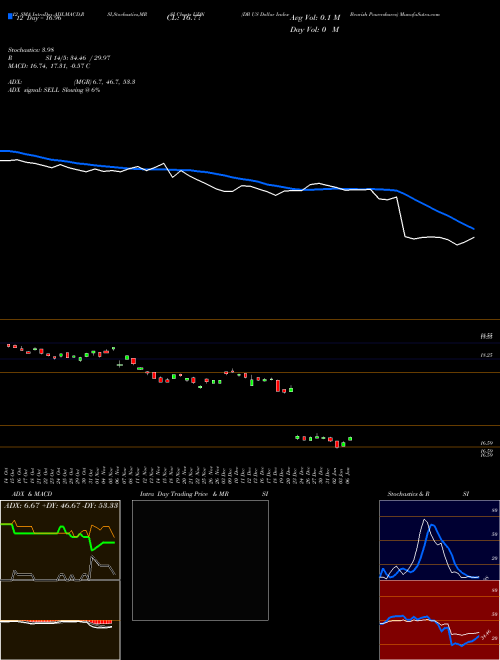Click the red RSI mini chart
The height and width of the screenshot is (660, 500).
click(439, 620)
